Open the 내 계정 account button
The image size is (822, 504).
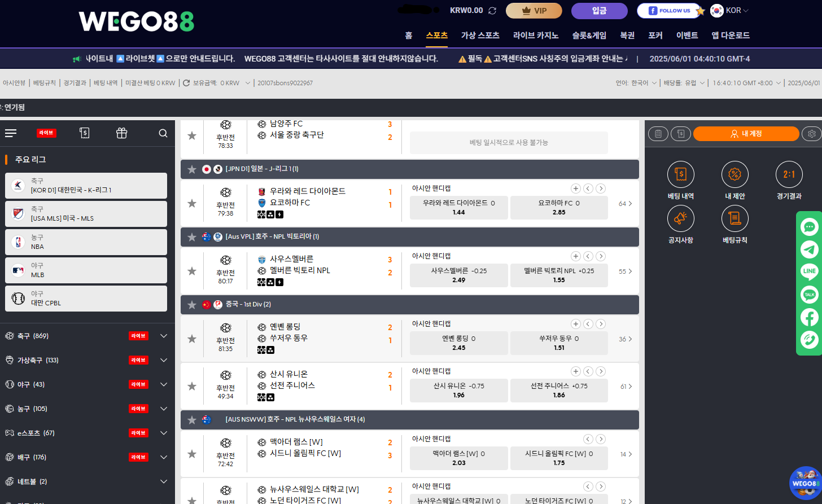click(746, 134)
